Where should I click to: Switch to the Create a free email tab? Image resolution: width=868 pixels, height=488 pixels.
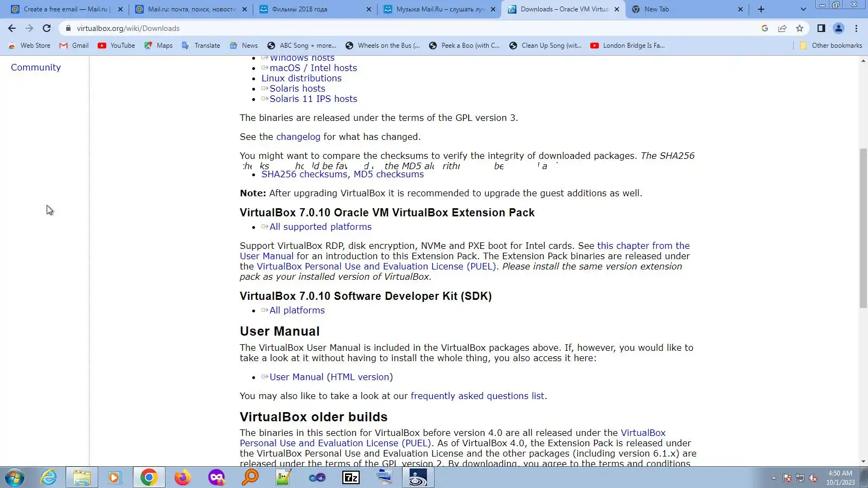67,9
